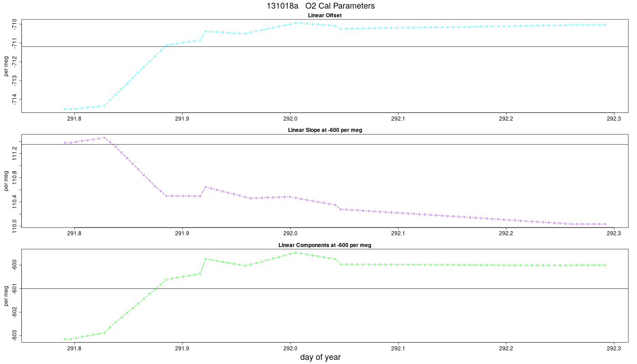Click the -714 tick label in Linear Offset plot

click(15, 100)
